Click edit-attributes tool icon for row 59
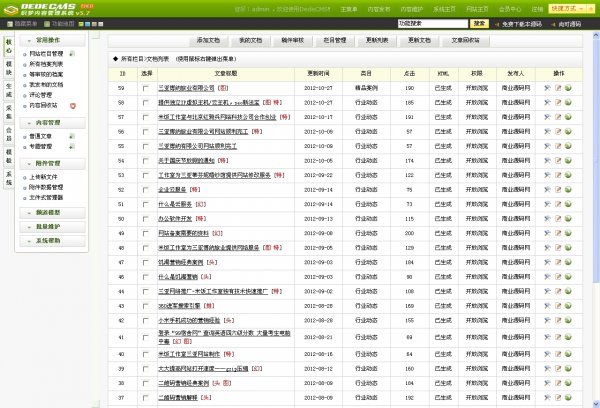 [x=547, y=88]
